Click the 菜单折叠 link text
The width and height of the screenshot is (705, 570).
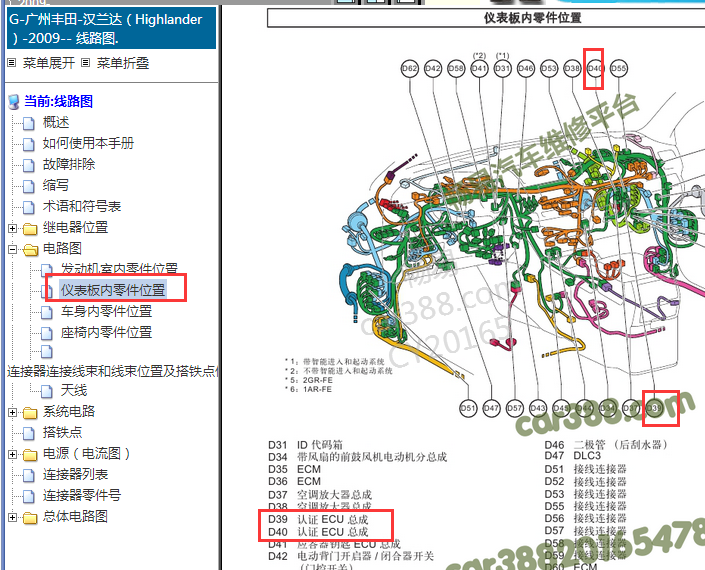pos(123,63)
